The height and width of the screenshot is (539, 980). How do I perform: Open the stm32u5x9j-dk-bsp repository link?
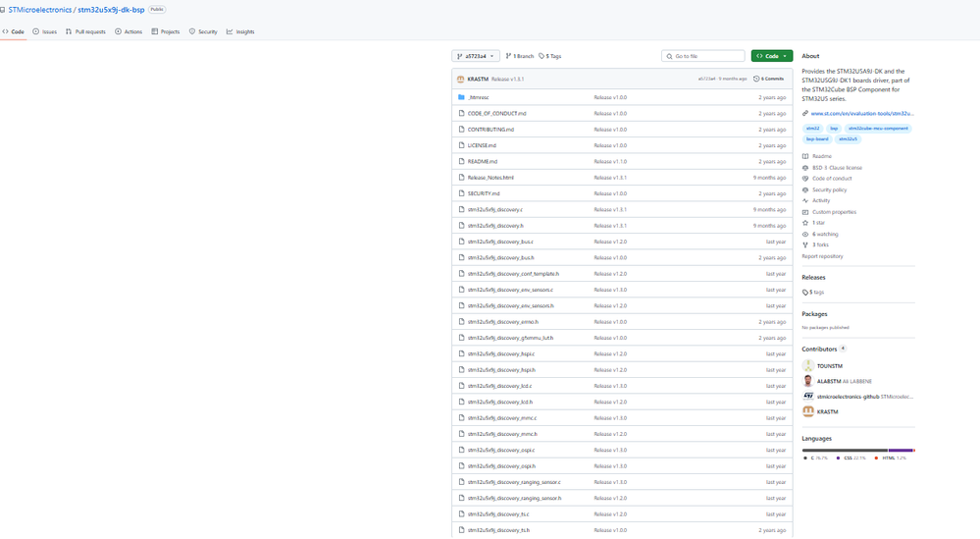click(x=111, y=10)
